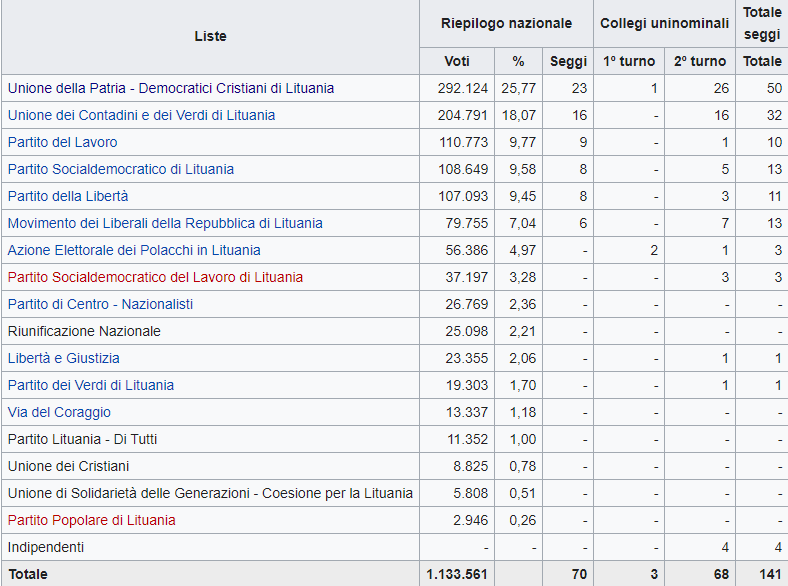Screen dimensions: 788x586
Task: Click the Collegi uninominali header cell
Action: pyautogui.click(x=664, y=23)
